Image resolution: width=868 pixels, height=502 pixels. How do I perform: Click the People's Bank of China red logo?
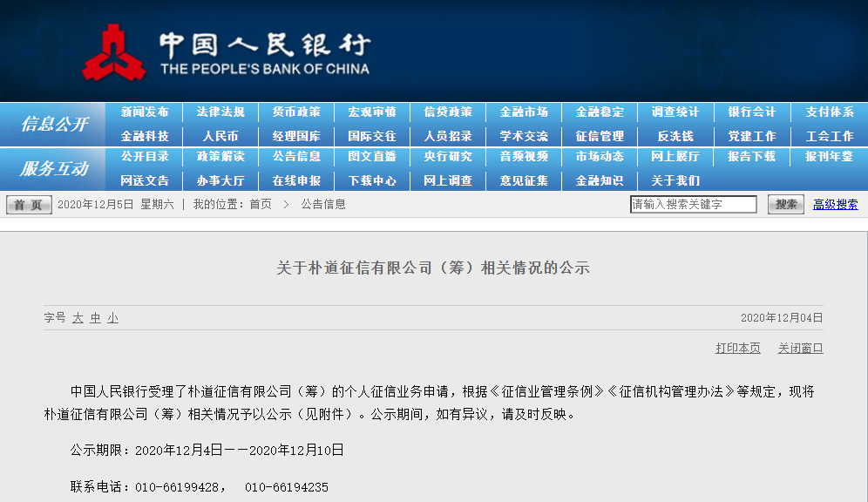pyautogui.click(x=113, y=52)
